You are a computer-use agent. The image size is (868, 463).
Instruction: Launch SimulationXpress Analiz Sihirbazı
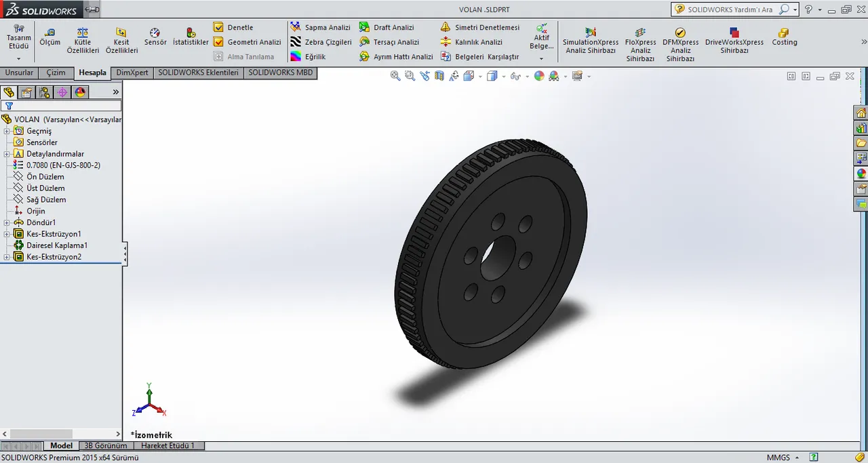pyautogui.click(x=591, y=41)
